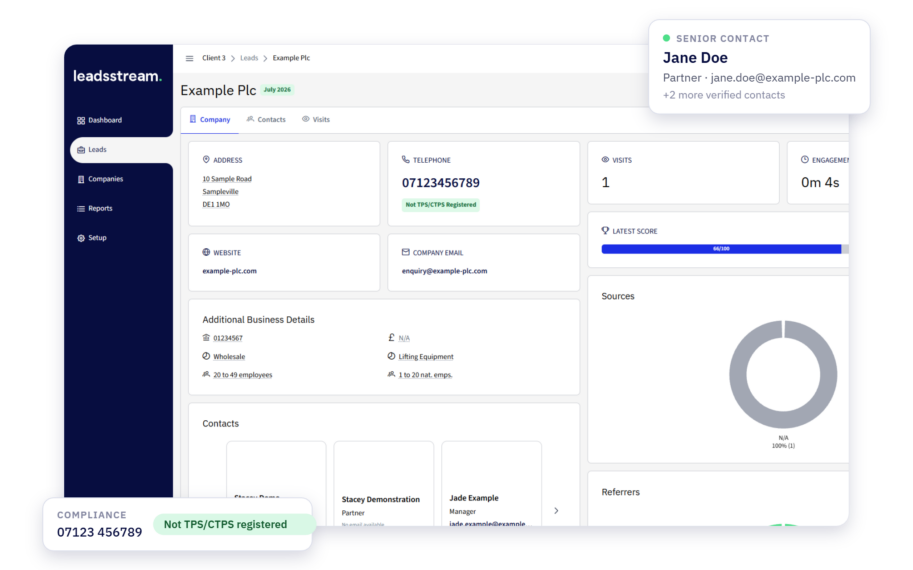This screenshot has height=570, width=913.
Task: Switch to the Contacts tab
Action: tap(266, 119)
